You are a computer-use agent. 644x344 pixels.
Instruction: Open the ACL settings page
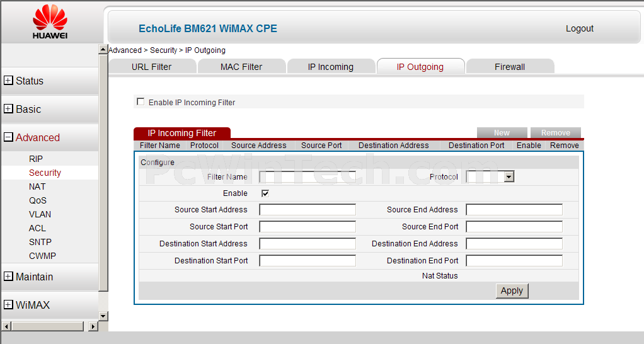37,228
